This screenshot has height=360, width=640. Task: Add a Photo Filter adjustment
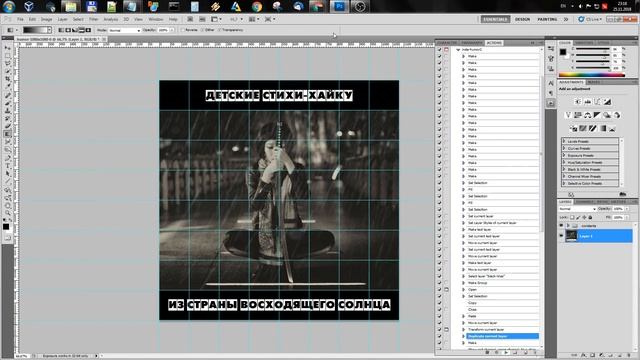pos(607,115)
